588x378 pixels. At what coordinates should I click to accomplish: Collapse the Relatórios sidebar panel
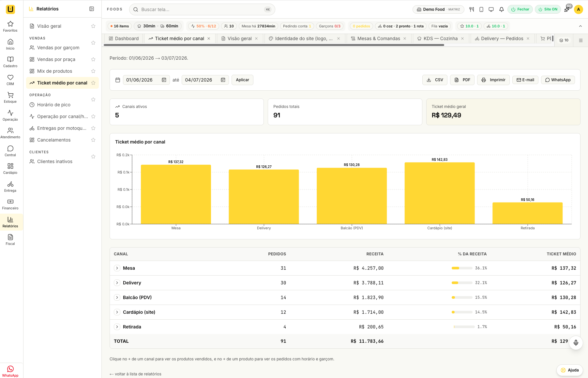[x=92, y=9]
